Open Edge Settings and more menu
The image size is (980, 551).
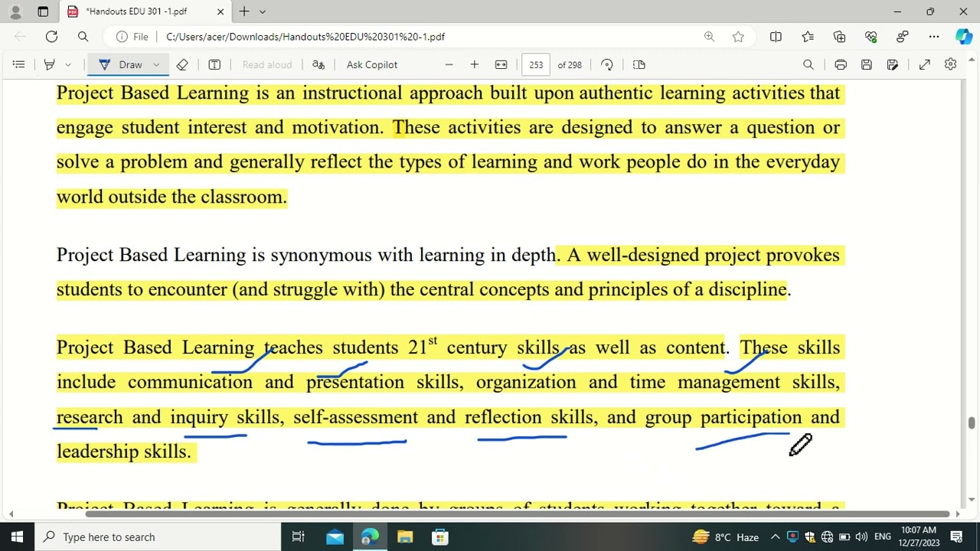(x=934, y=37)
